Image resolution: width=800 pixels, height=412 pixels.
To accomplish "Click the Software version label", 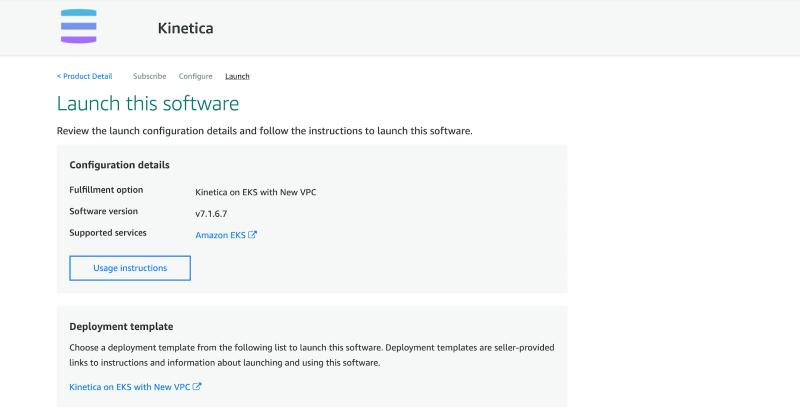I will pyautogui.click(x=104, y=211).
